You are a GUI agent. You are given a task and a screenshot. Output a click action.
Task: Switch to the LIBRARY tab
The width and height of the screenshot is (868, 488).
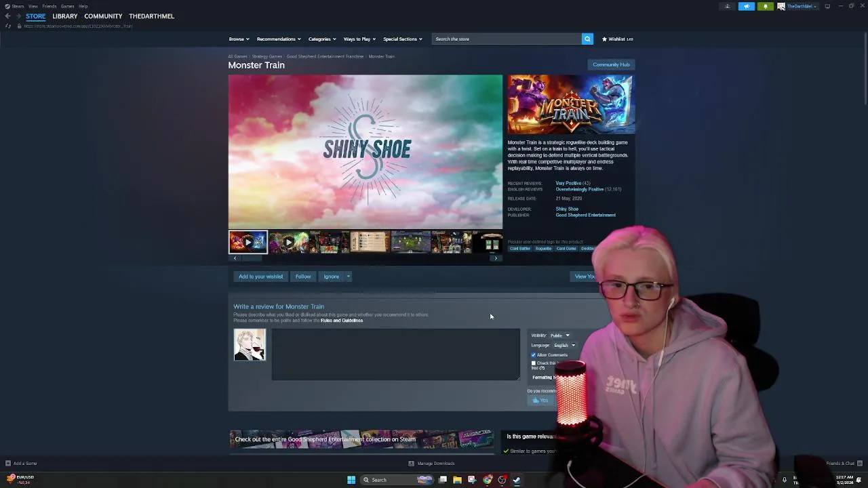click(65, 16)
